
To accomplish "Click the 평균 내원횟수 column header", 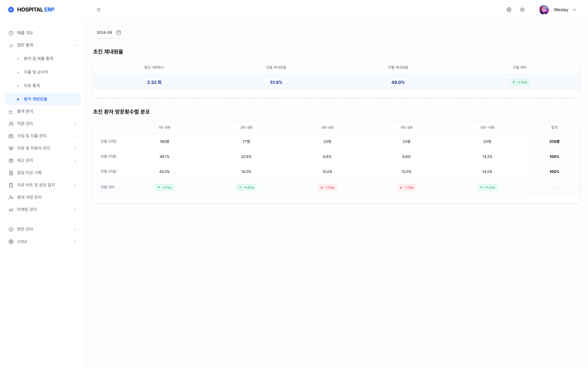I will [154, 67].
